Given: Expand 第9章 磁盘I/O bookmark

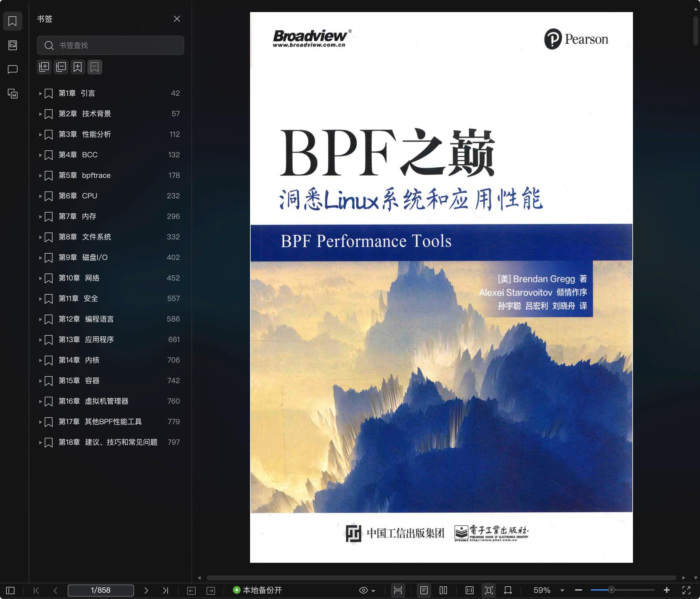Looking at the screenshot, I should (40, 258).
